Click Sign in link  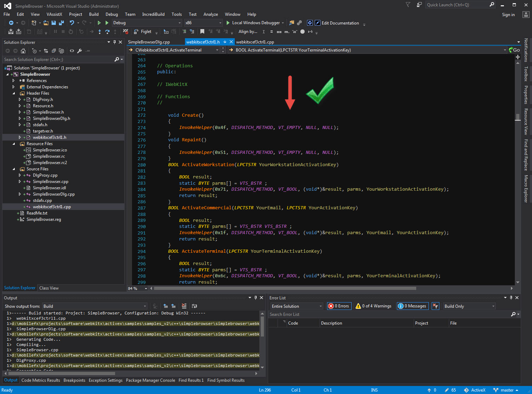coord(508,15)
